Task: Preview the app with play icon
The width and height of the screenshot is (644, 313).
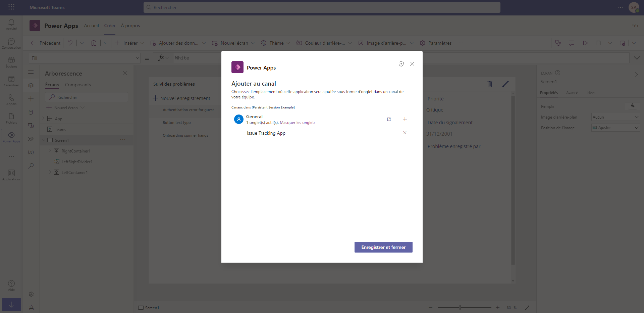Action: tap(585, 43)
